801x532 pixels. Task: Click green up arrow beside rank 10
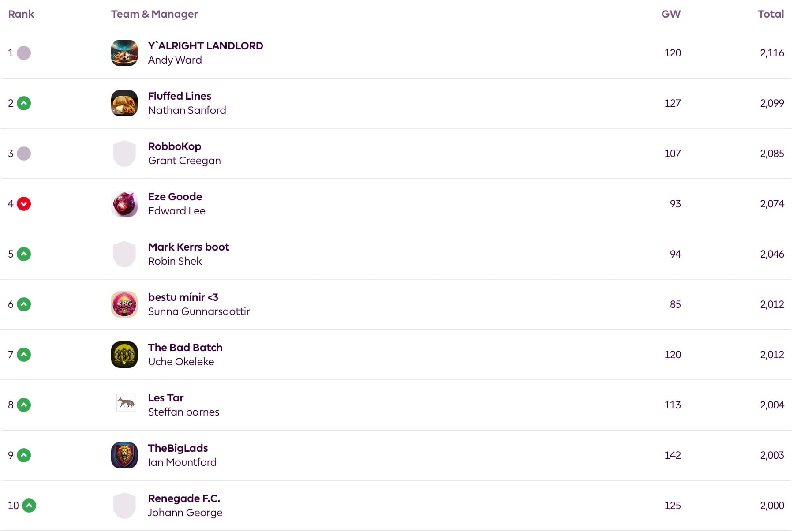(29, 506)
